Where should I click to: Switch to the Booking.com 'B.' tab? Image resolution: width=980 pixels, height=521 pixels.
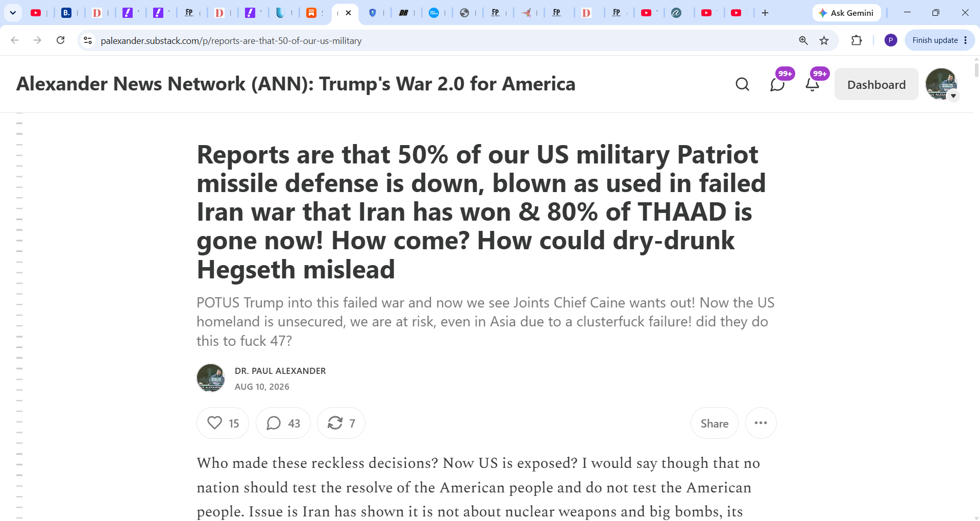click(66, 13)
